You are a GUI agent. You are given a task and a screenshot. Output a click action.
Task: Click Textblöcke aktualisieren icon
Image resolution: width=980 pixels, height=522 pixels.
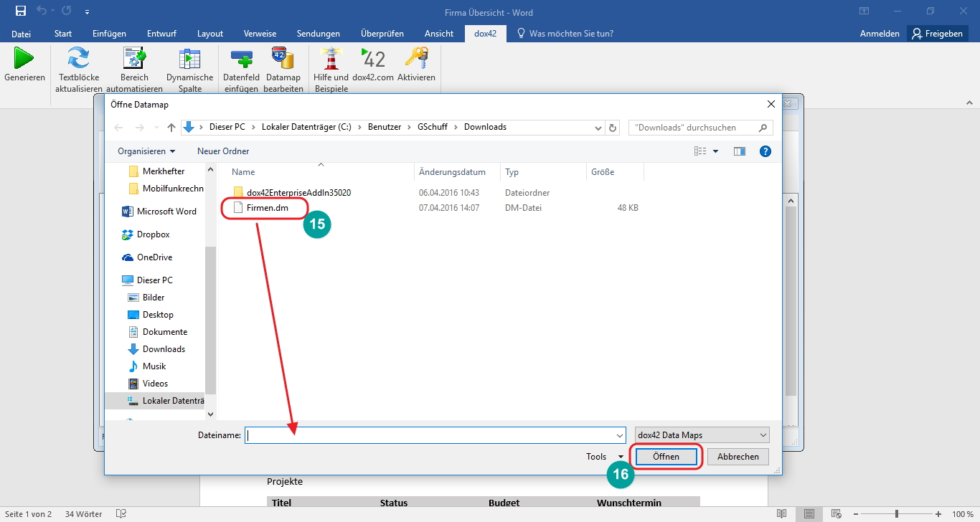[x=78, y=58]
